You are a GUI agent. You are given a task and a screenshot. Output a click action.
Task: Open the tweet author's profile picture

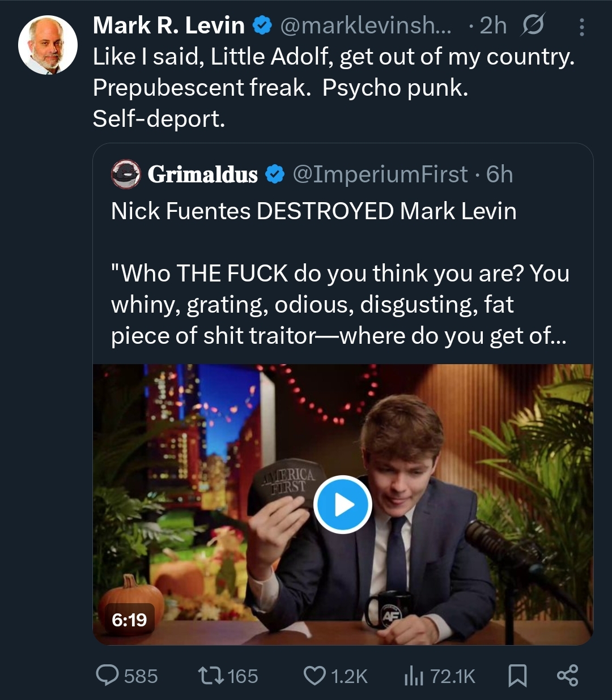pyautogui.click(x=48, y=45)
